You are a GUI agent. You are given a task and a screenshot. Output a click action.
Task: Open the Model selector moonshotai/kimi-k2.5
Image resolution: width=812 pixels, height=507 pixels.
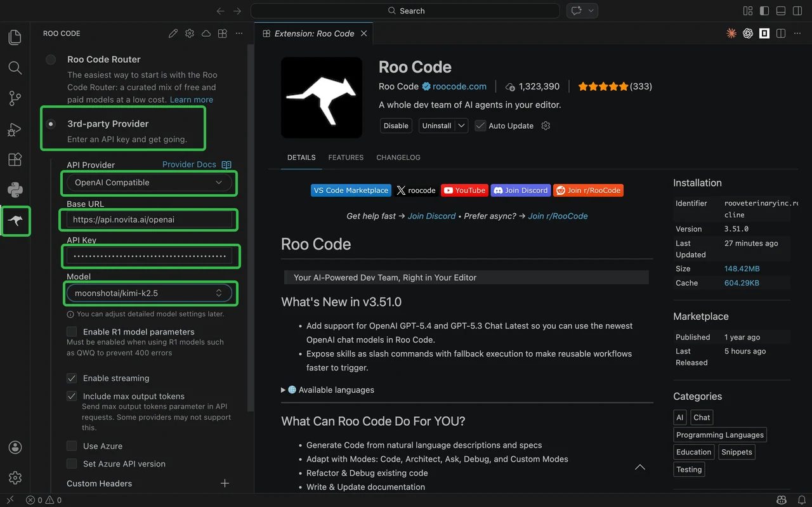pyautogui.click(x=149, y=293)
